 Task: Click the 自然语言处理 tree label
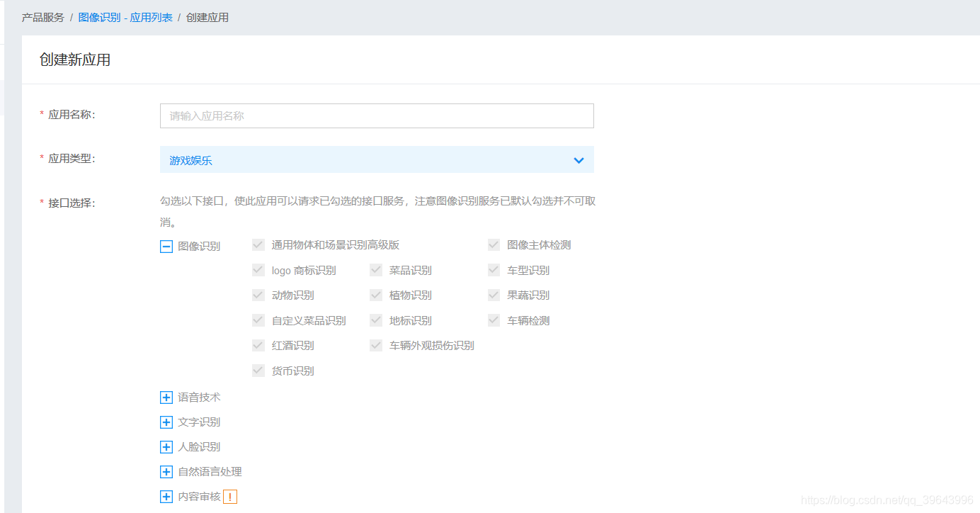[x=210, y=472]
